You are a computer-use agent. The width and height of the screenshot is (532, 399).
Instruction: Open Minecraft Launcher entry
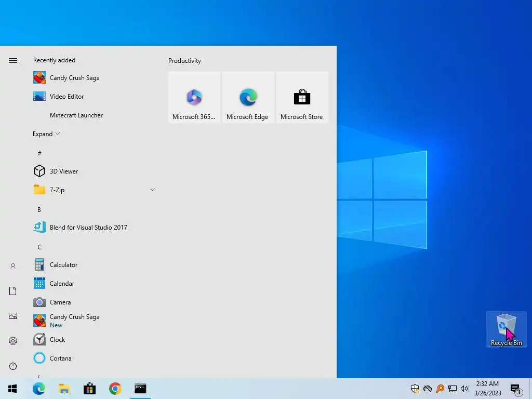[x=95, y=115]
